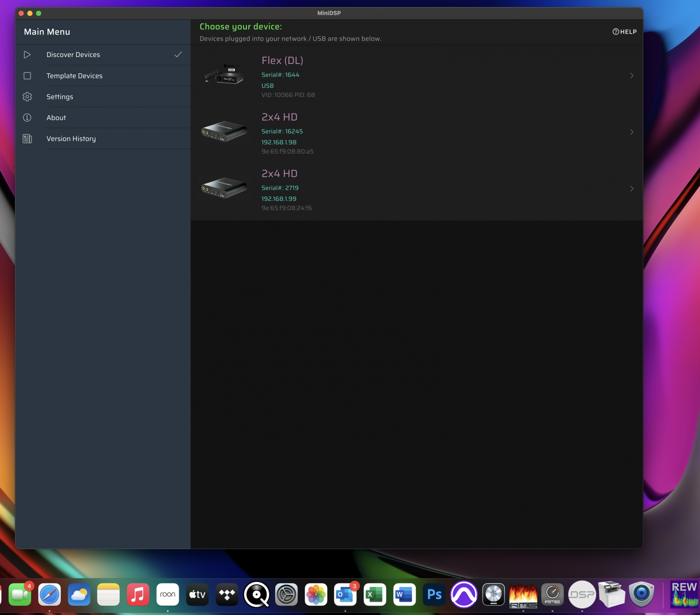
Task: Open the Weather app in the dock
Action: click(79, 594)
